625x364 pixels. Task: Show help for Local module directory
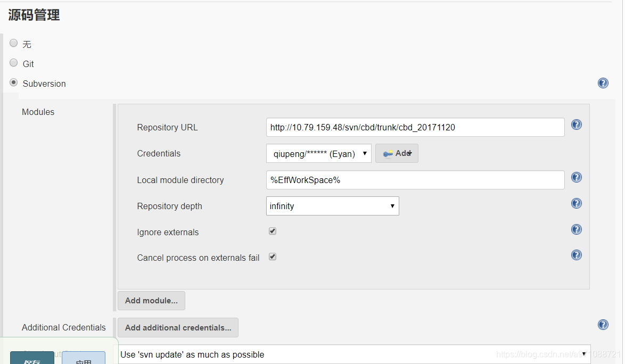point(577,177)
